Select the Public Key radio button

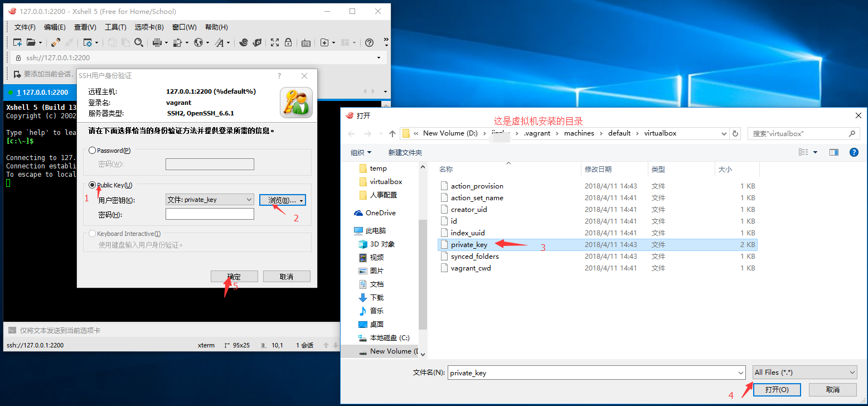(92, 185)
